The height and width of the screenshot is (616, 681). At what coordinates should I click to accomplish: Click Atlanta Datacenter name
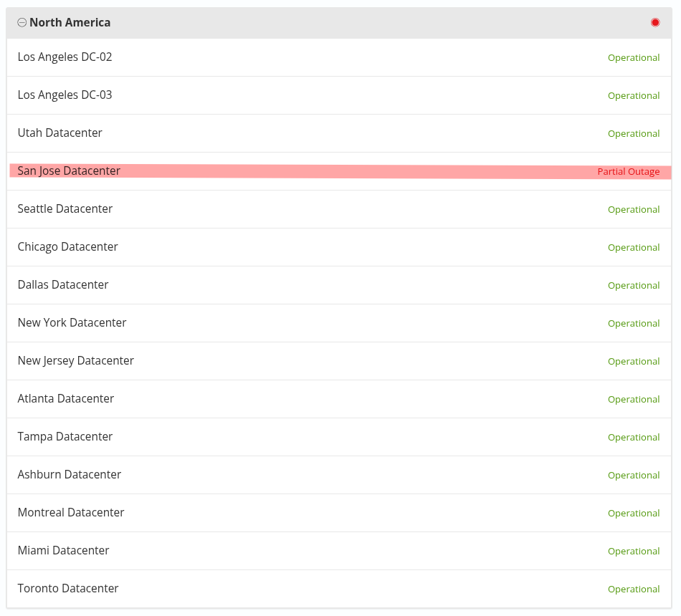(x=66, y=399)
